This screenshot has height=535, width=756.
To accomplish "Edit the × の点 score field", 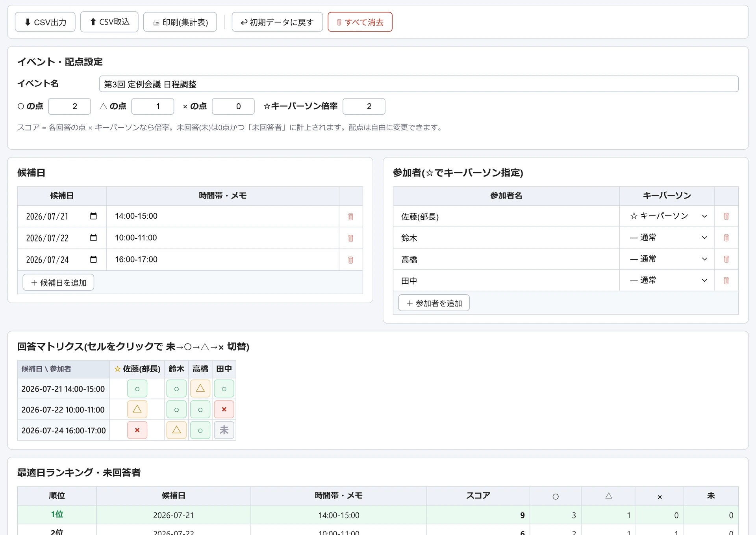I will (233, 106).
